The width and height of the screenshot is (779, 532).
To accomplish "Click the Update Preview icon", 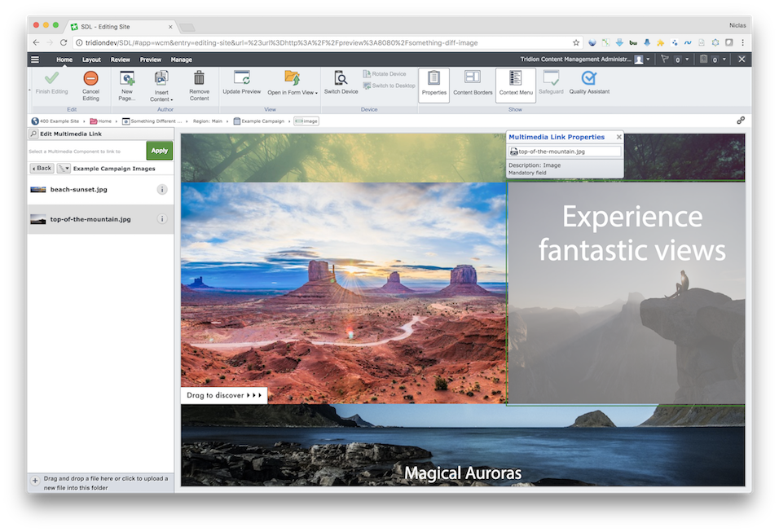I will pos(241,78).
